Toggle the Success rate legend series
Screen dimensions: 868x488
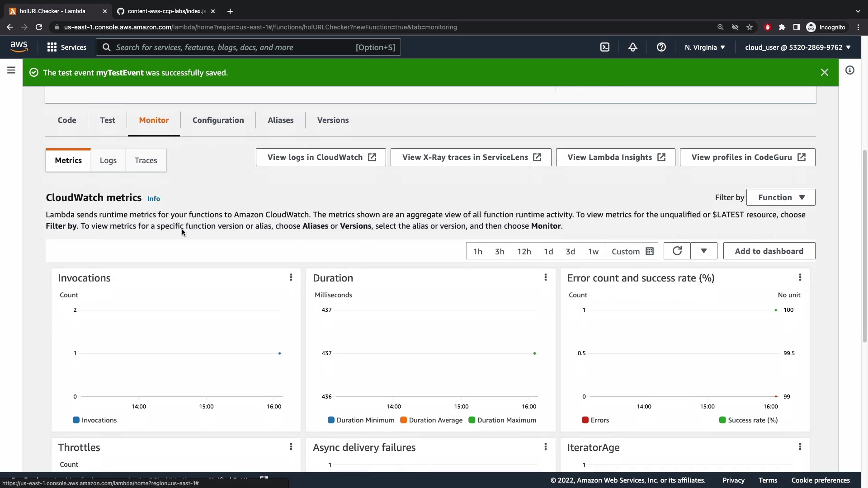pyautogui.click(x=748, y=420)
